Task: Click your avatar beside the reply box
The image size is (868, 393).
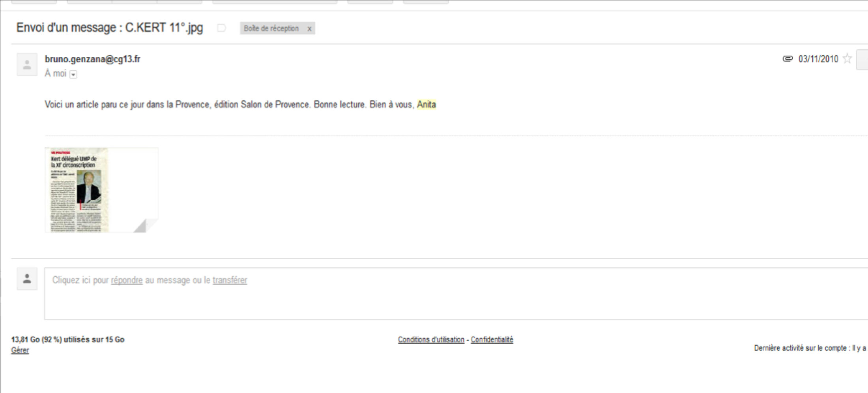Action: (27, 279)
